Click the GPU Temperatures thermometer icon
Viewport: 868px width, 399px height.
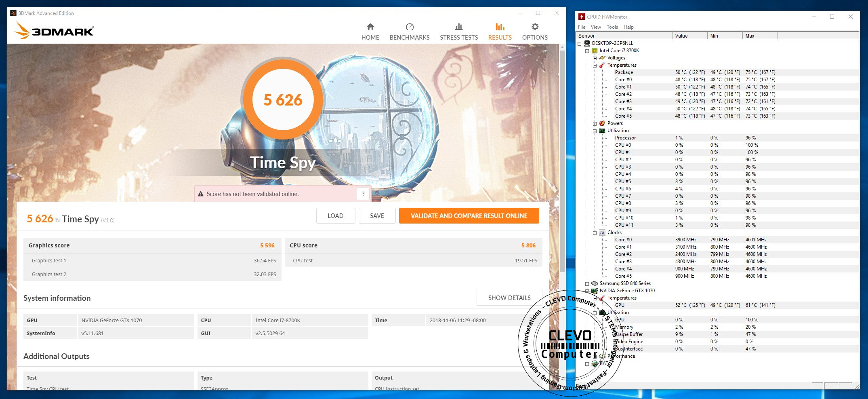coord(602,298)
